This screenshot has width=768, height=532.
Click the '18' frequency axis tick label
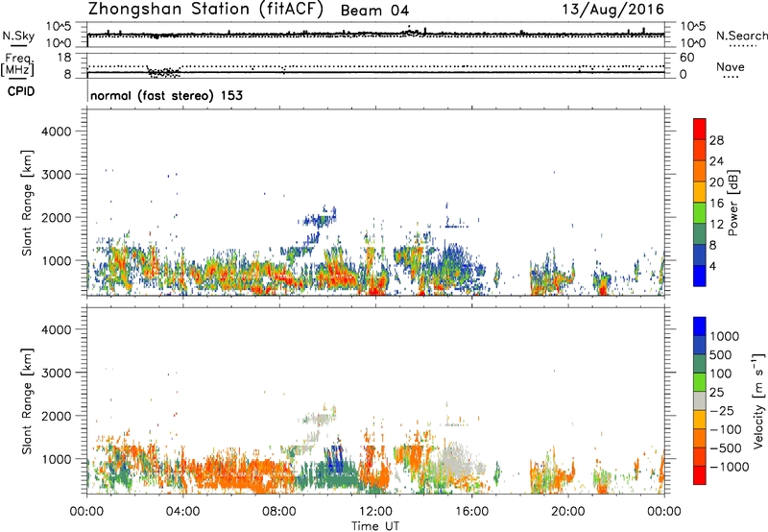pos(64,58)
